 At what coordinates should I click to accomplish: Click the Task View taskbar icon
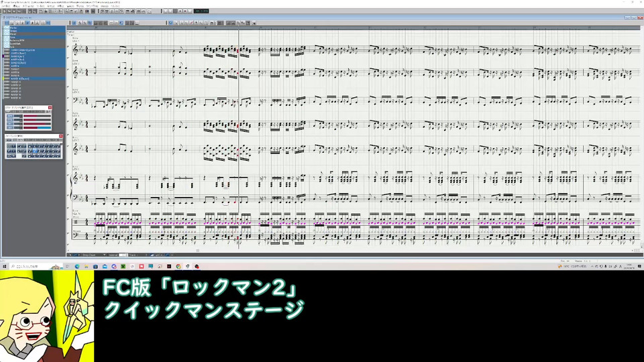(67, 266)
